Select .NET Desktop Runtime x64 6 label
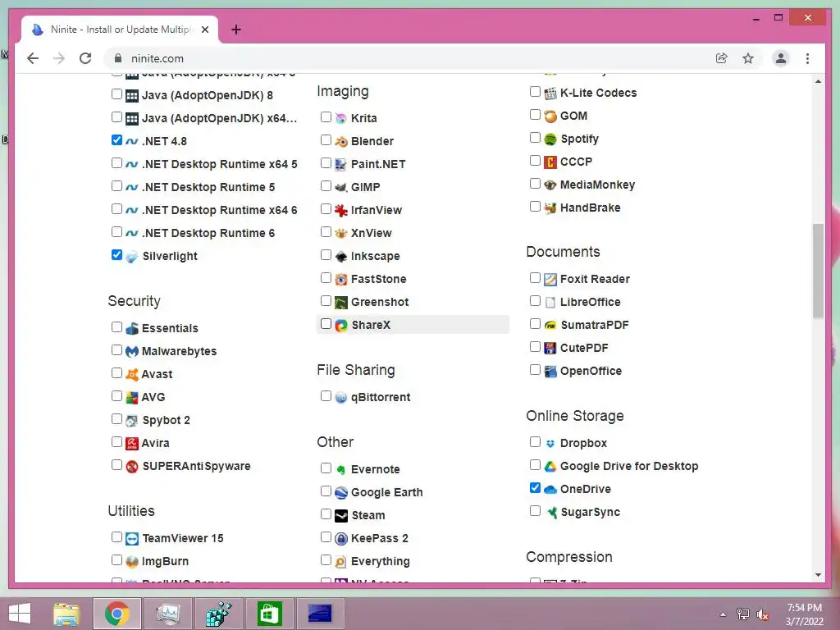Image resolution: width=840 pixels, height=630 pixels. 220,211
